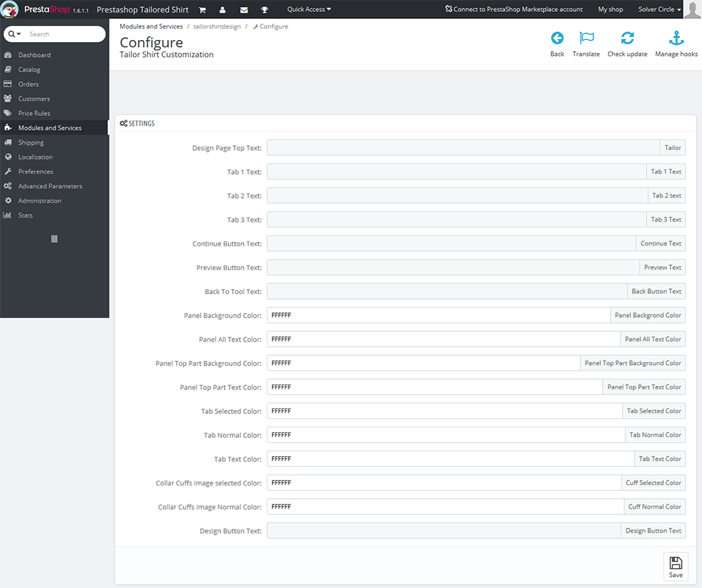Click the Advanced Parameters gears icon
Viewport: 702px width, 588px height.
click(x=8, y=186)
